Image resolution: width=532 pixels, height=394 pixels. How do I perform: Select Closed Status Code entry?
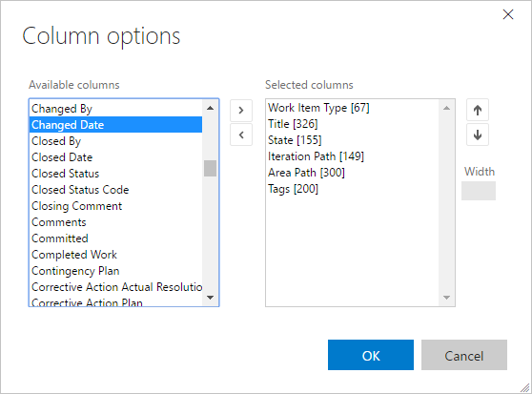[115, 190]
